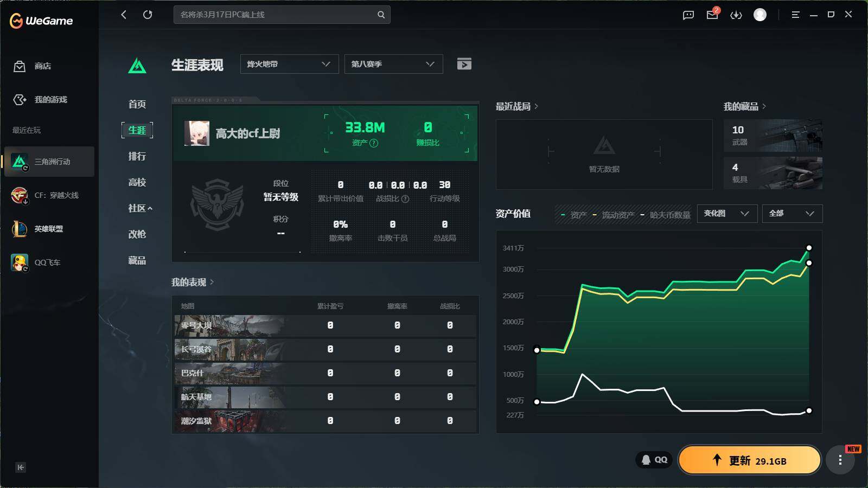
Task: Click the user profile avatar
Action: point(759,15)
